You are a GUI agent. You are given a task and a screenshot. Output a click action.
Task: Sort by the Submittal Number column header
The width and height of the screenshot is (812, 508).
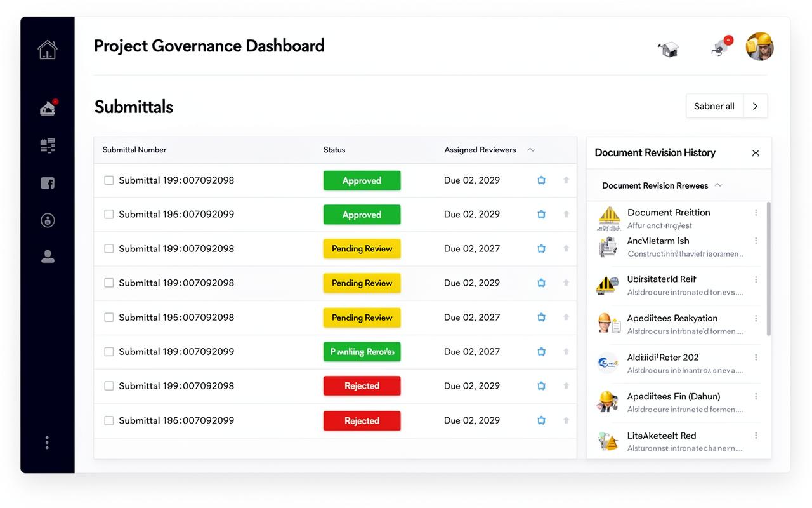134,150
